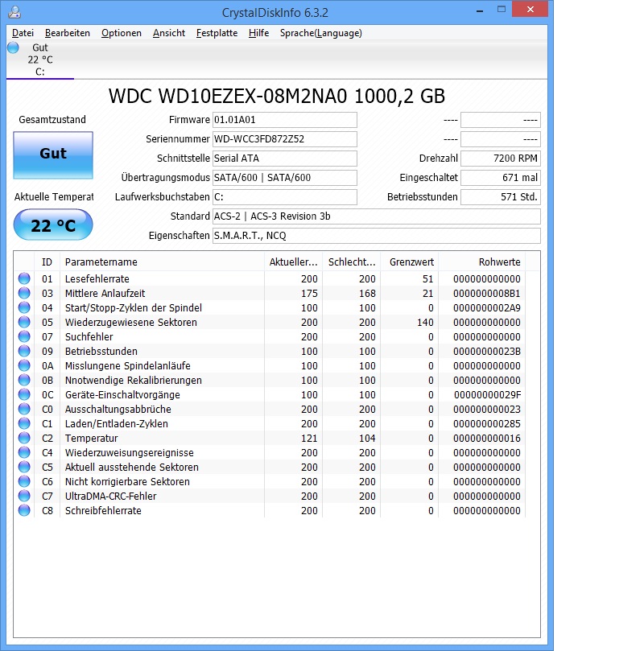Close the CrystalDiskInfo window
Viewport: 644px width, 651px height.
pyautogui.click(x=530, y=10)
